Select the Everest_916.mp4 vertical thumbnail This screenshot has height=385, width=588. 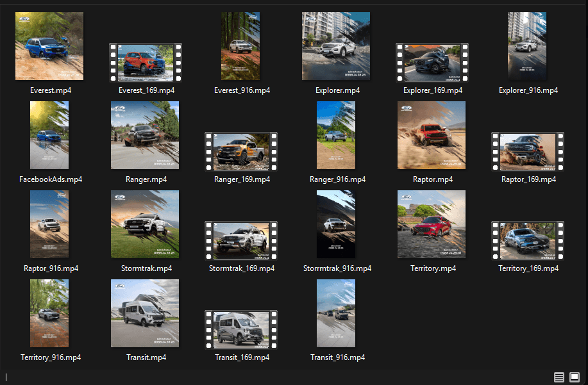tap(240, 46)
